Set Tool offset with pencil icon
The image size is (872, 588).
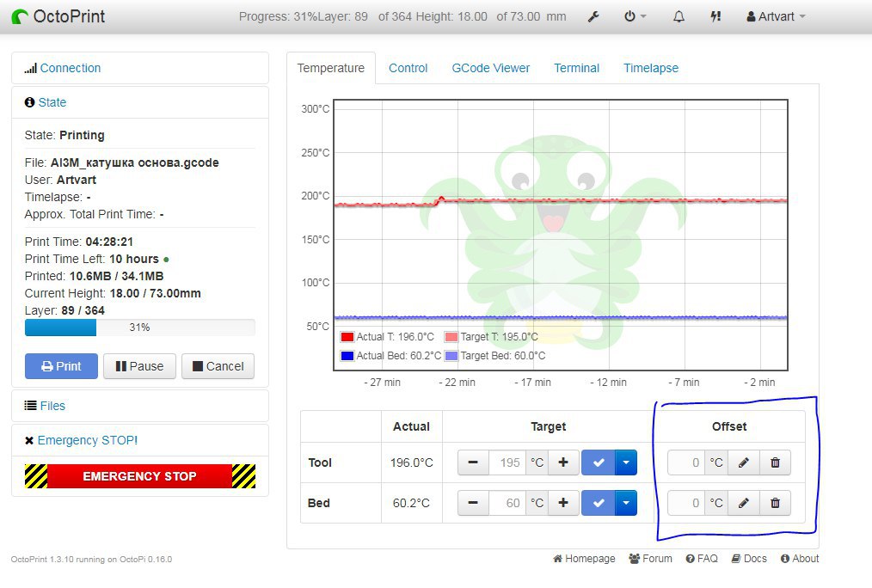coord(744,462)
